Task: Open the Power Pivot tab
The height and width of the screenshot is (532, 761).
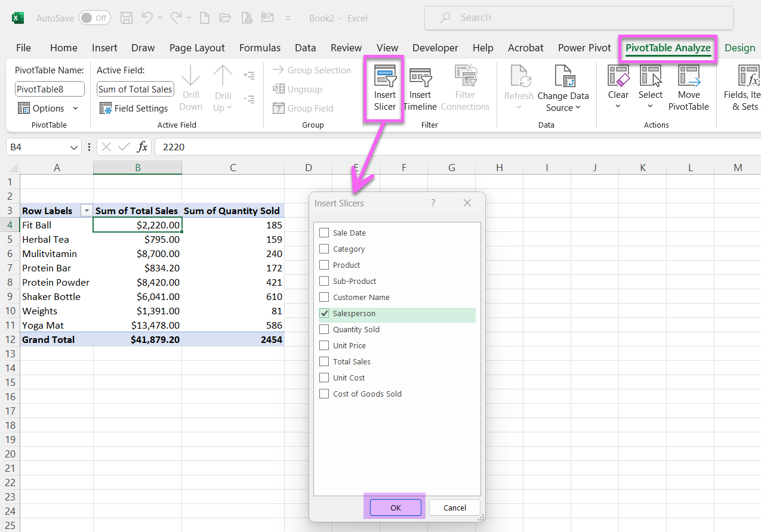Action: pos(584,48)
